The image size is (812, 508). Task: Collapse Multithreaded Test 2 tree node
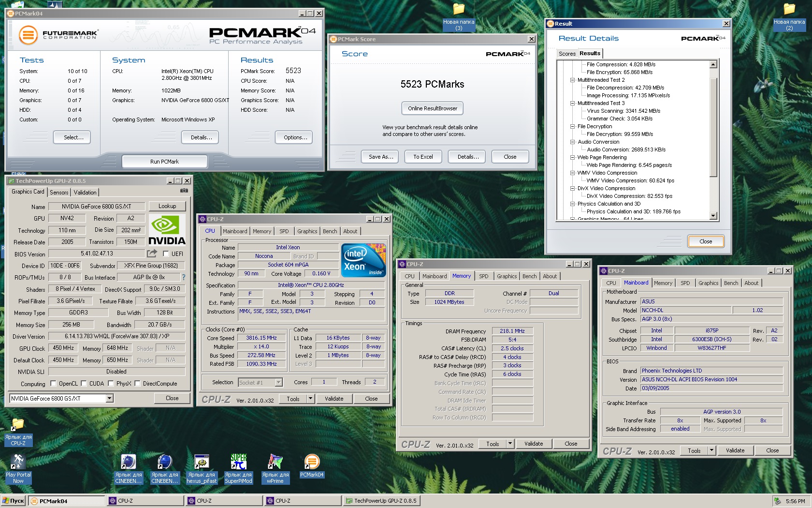click(x=572, y=80)
